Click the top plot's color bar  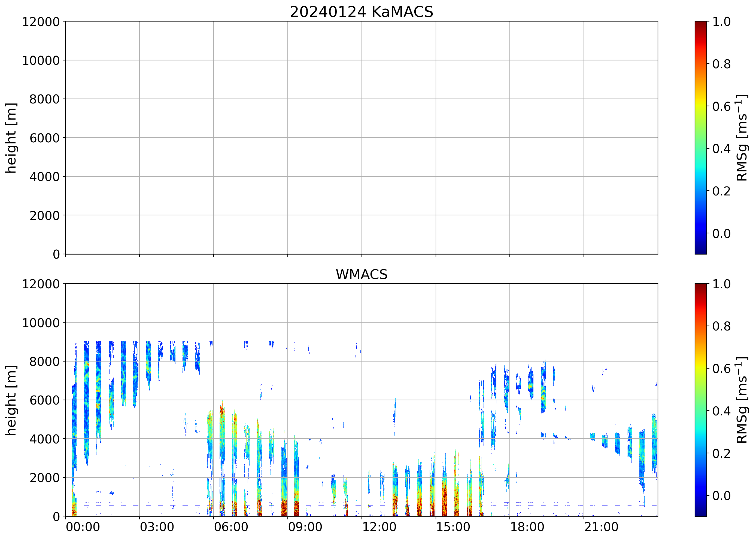click(700, 138)
